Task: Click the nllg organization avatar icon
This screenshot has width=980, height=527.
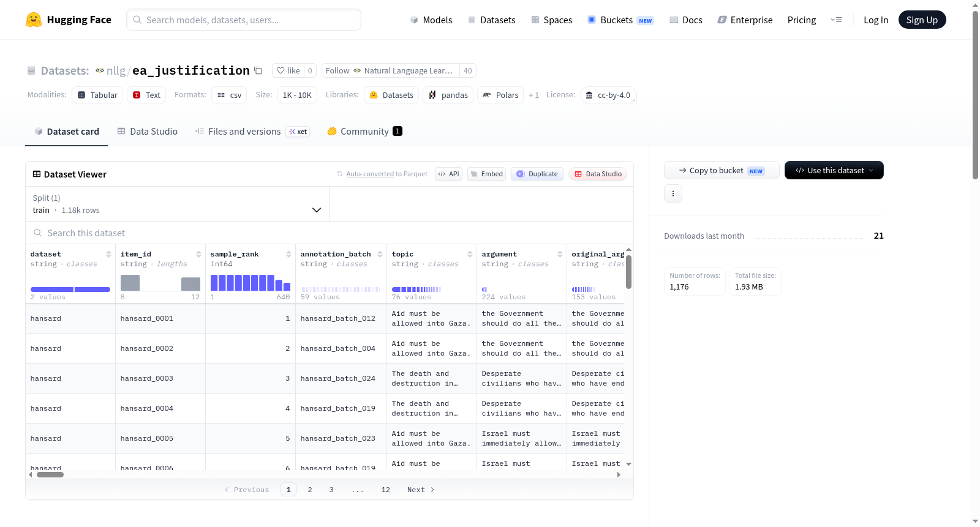Action: 100,70
